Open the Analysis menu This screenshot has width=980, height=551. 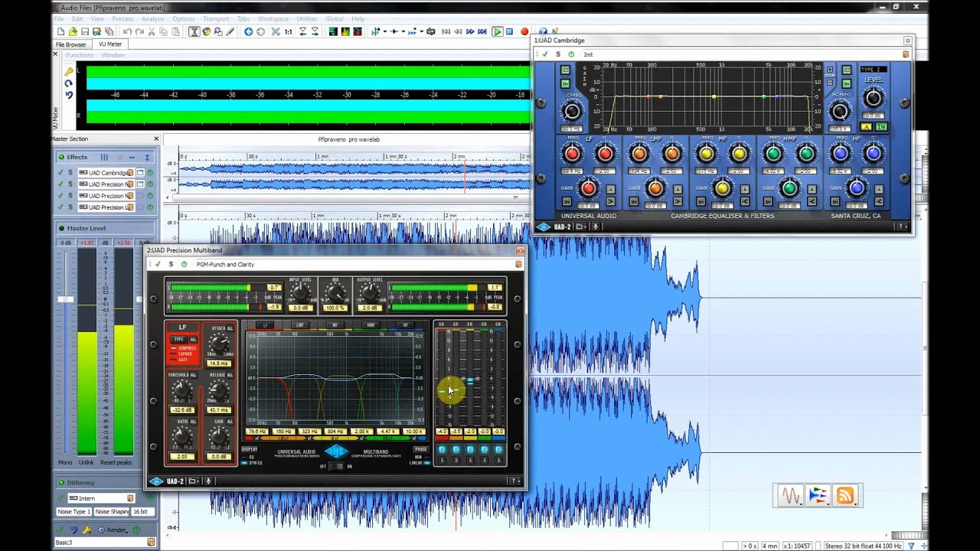[x=152, y=18]
